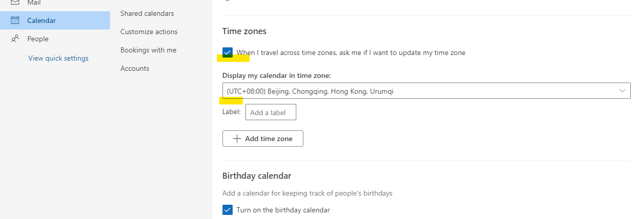644x219 pixels.
Task: Select the Mail settings category label
Action: click(x=35, y=3)
